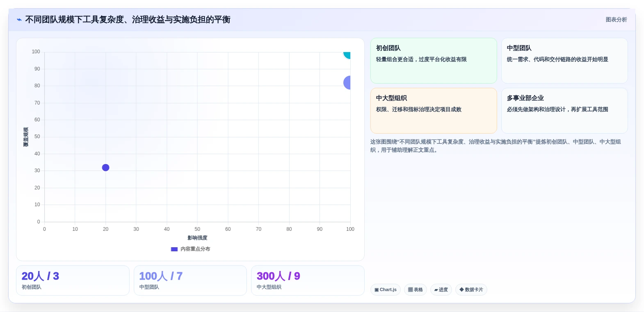The image size is (644, 312).
Task: Select the data point at x=20 on the chart
Action: tap(105, 168)
